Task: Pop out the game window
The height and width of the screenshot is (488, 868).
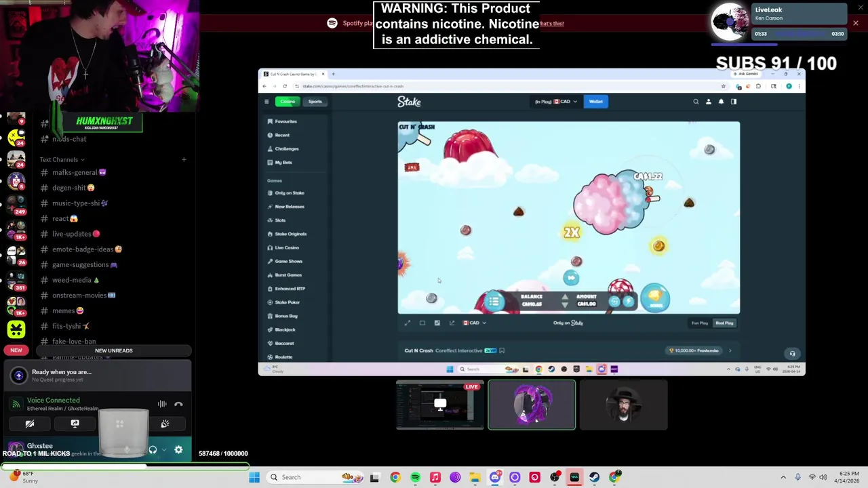Action: pos(452,323)
